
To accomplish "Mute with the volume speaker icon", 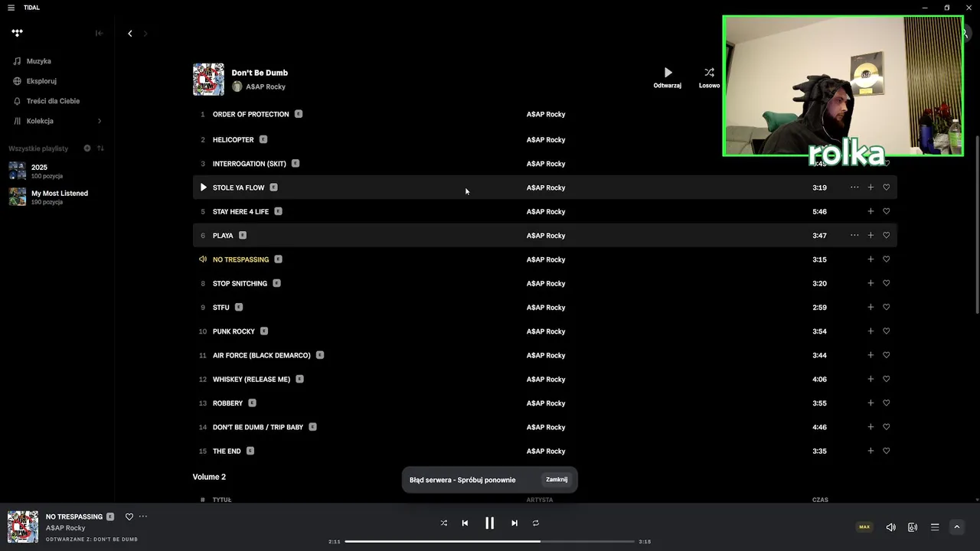I will [x=890, y=527].
